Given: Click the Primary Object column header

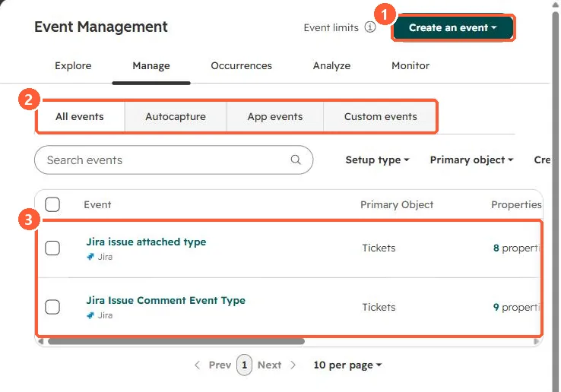Looking at the screenshot, I should coord(397,204).
